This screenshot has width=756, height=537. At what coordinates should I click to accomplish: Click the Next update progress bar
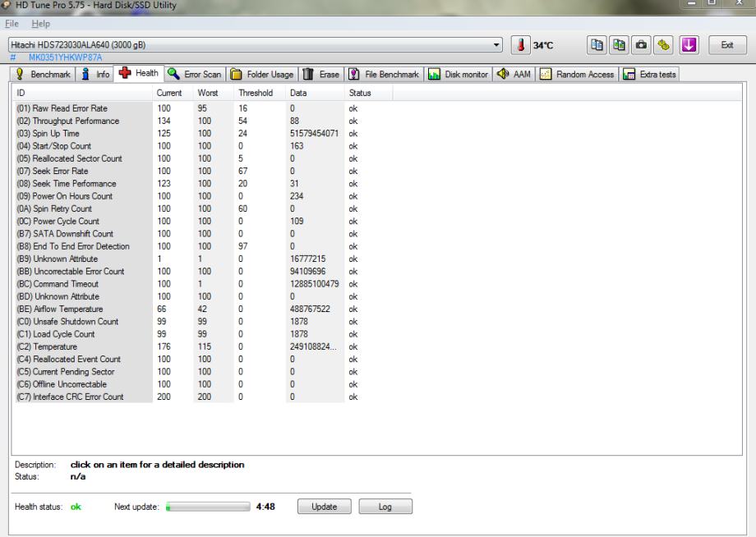tap(208, 507)
